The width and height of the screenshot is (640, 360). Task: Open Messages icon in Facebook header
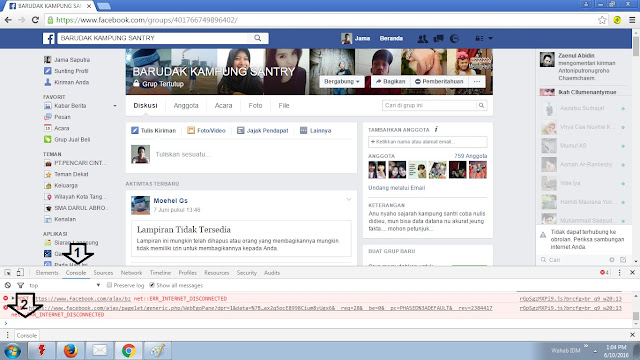[438, 38]
